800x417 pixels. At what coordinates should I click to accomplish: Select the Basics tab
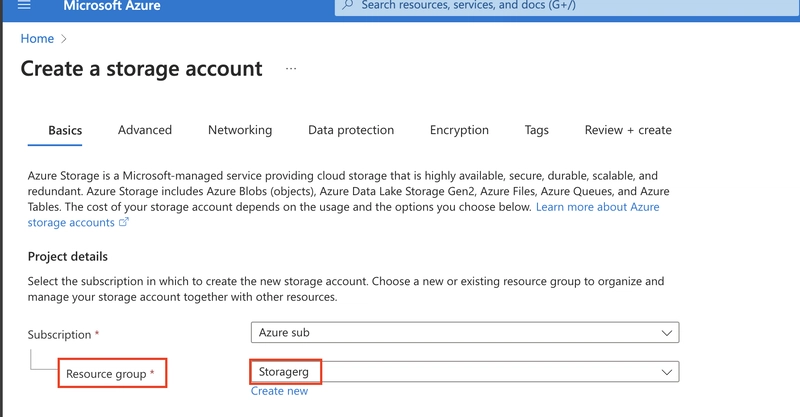point(65,131)
